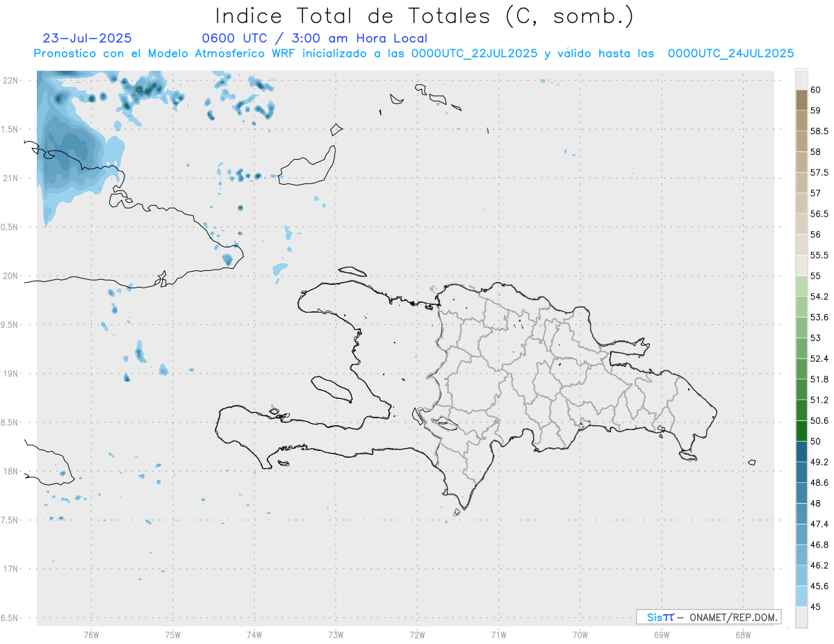Click the longitude label '73W'
The width and height of the screenshot is (834, 644).
point(336,634)
